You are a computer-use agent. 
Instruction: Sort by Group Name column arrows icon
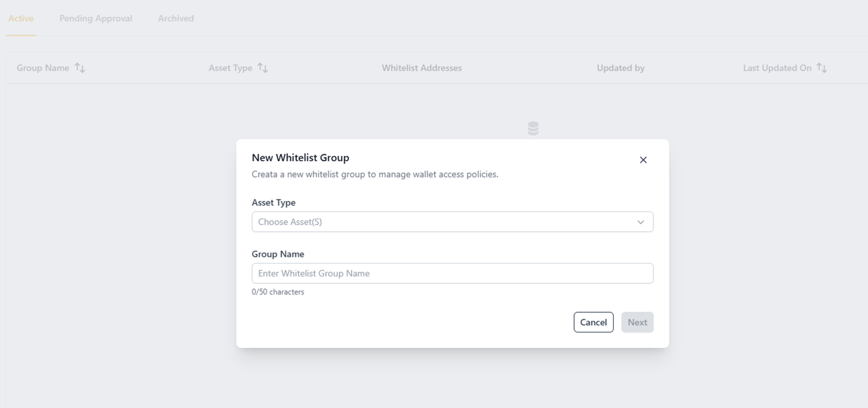80,68
